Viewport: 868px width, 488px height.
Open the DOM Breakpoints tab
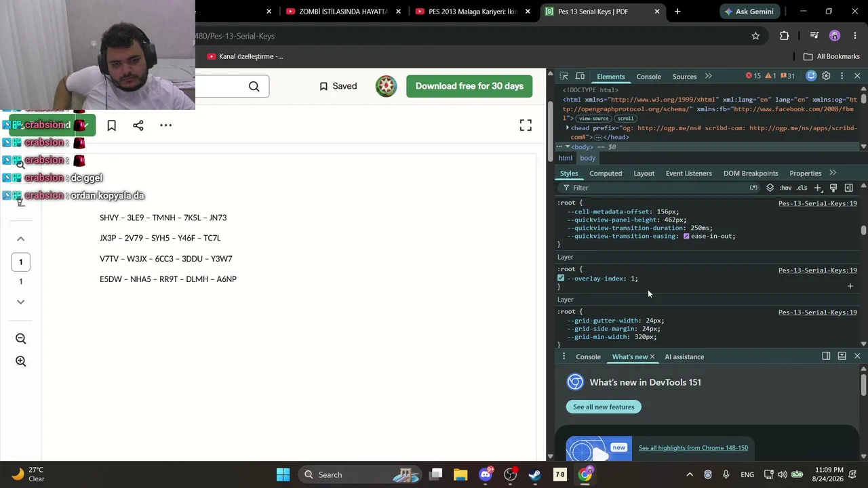[x=751, y=174]
